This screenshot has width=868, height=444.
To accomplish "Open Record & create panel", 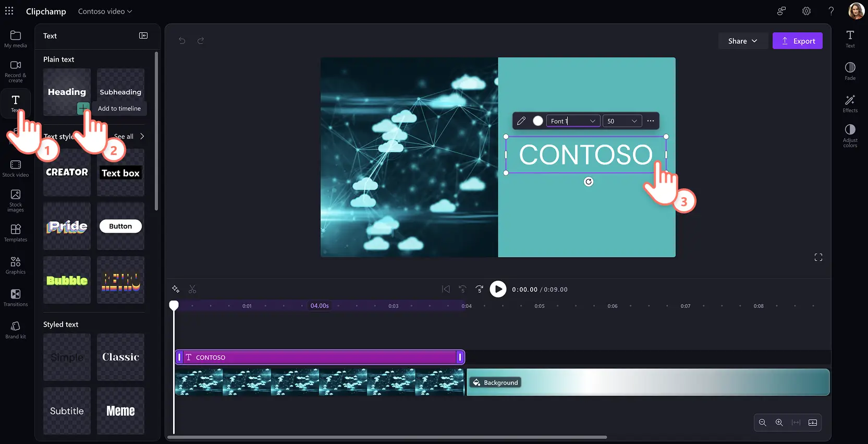I will pos(16,71).
